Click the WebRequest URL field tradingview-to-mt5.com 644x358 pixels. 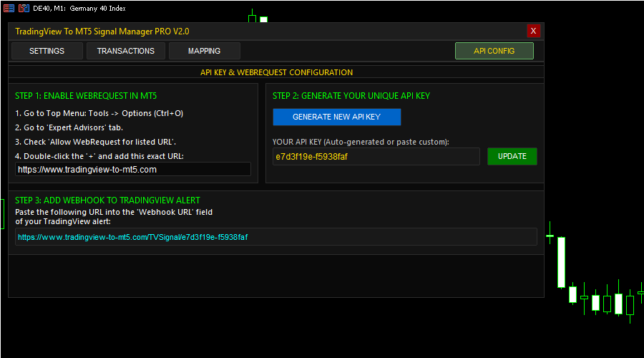133,170
